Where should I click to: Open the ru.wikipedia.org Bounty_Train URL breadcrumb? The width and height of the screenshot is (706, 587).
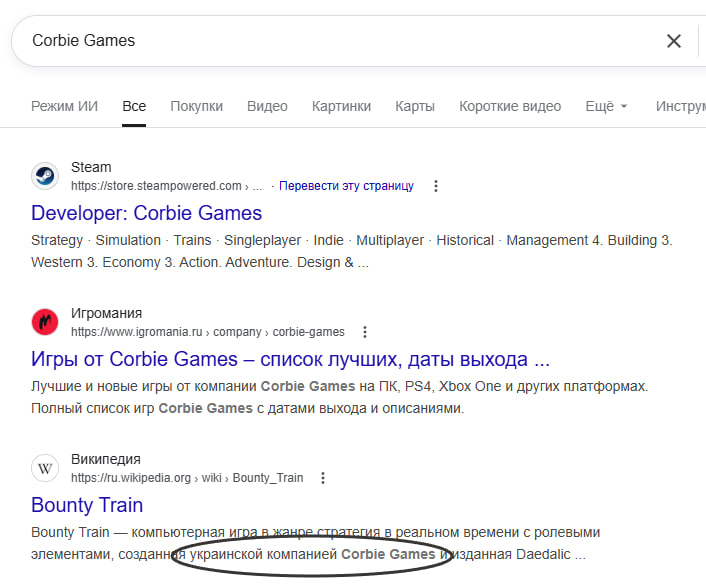click(x=187, y=478)
